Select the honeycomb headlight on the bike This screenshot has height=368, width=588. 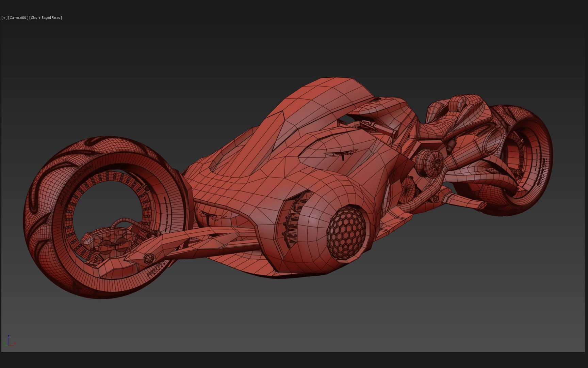point(346,232)
